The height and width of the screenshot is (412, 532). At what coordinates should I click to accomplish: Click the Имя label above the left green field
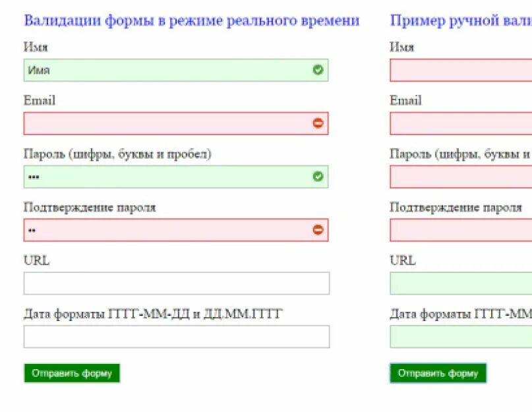pyautogui.click(x=36, y=47)
